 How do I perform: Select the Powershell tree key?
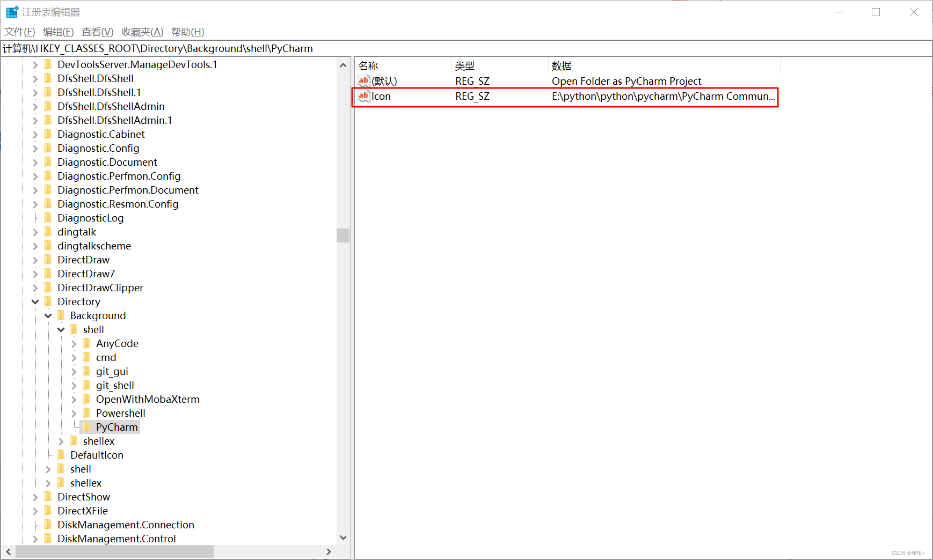coord(121,413)
